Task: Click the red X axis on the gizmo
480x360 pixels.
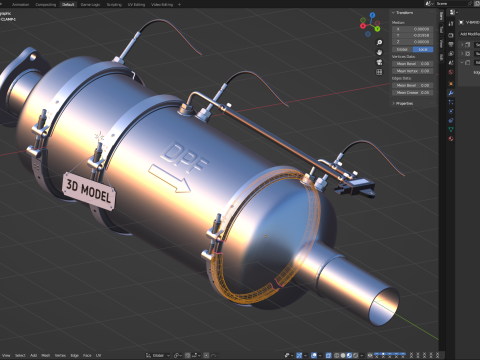Action: pyautogui.click(x=363, y=26)
